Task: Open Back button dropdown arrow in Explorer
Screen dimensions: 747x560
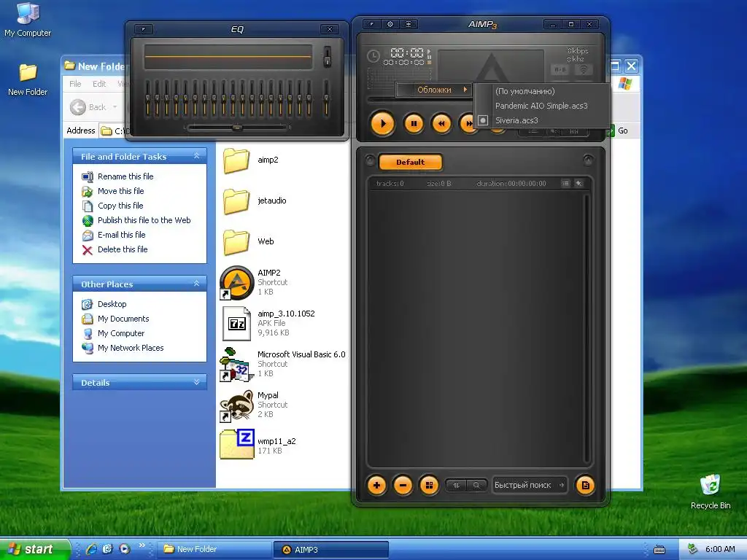Action: pyautogui.click(x=115, y=107)
